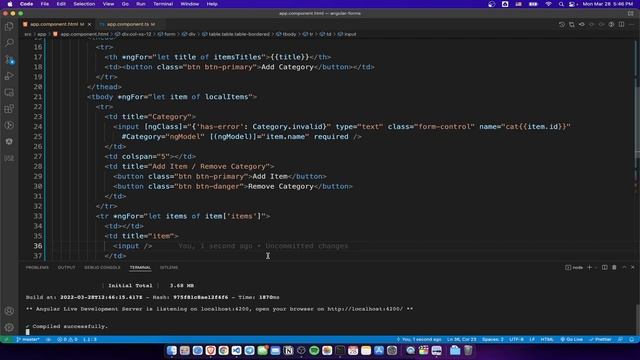The image size is (640, 360).
Task: Close the app.component.html tab
Action: point(89,24)
